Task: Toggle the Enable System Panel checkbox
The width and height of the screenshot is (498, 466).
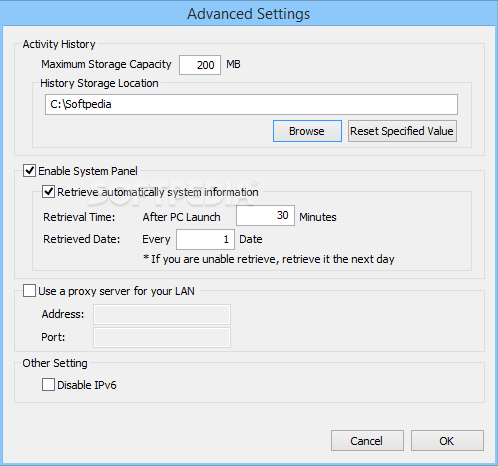Action: [29, 171]
